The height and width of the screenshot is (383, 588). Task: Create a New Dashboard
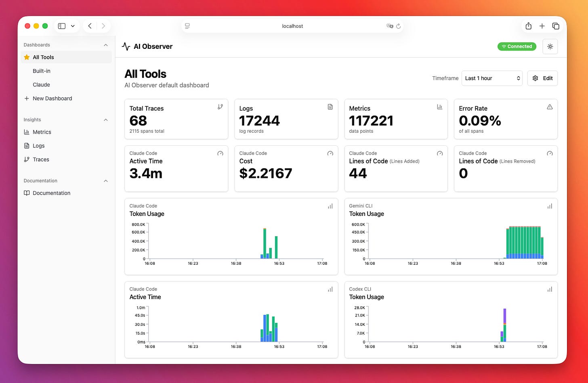[52, 98]
